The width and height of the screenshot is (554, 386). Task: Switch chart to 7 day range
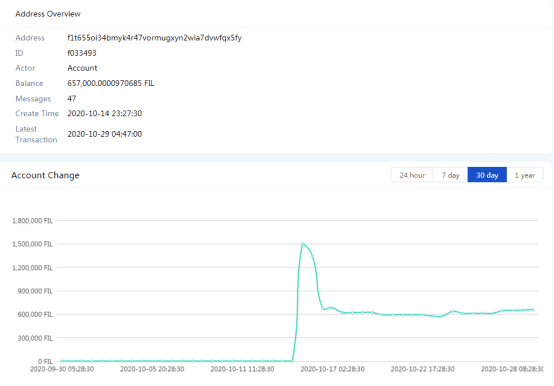point(450,175)
